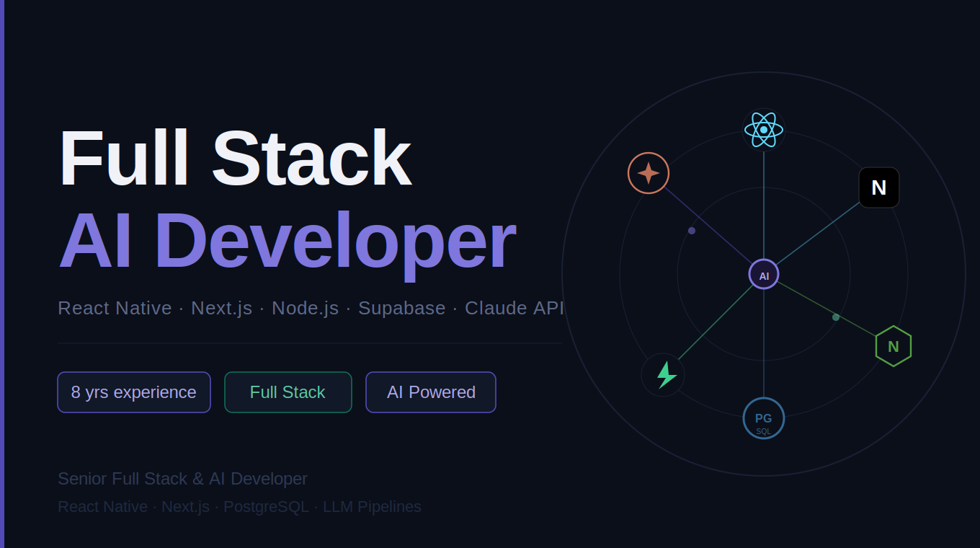Click React Native in the tech stack subtitle
Viewport: 980px width, 548px height.
(x=115, y=309)
